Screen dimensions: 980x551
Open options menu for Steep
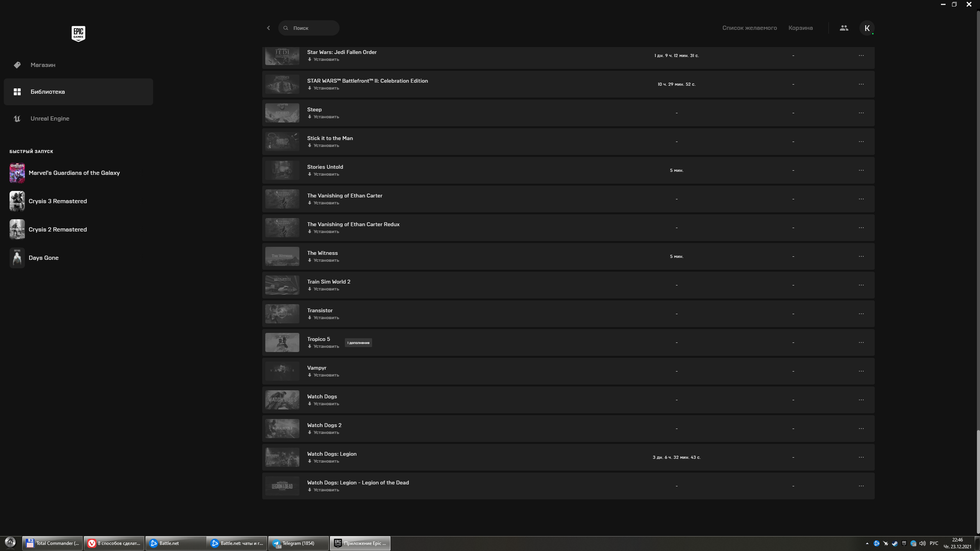tap(861, 113)
